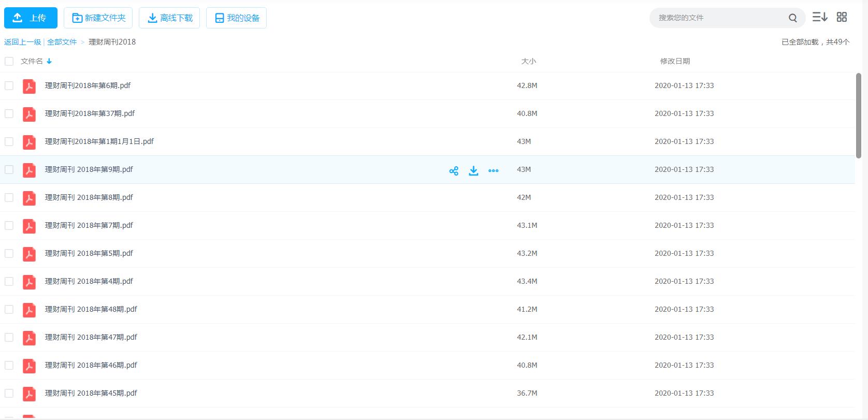Click the search magnifier icon

793,18
